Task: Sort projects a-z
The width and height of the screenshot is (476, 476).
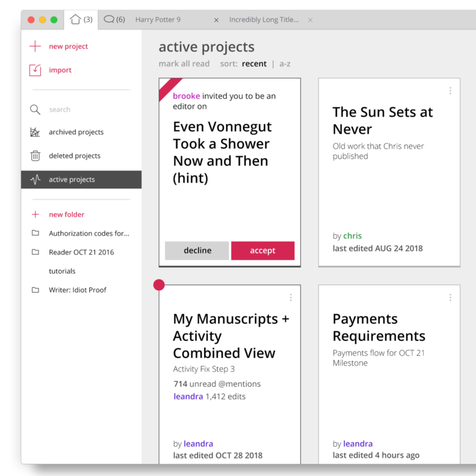Action: pyautogui.click(x=285, y=64)
